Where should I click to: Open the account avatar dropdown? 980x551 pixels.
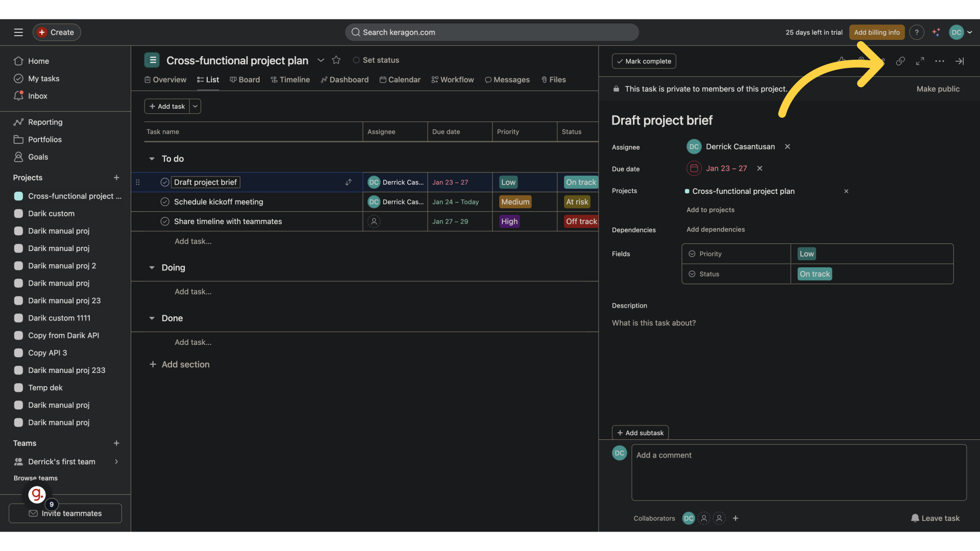point(961,32)
